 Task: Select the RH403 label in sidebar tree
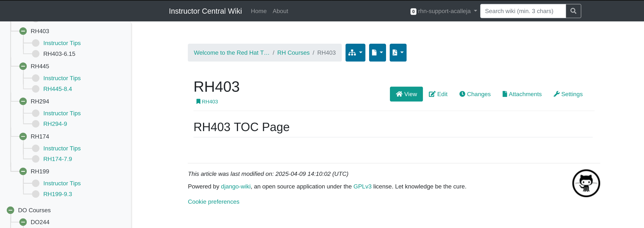tap(40, 31)
